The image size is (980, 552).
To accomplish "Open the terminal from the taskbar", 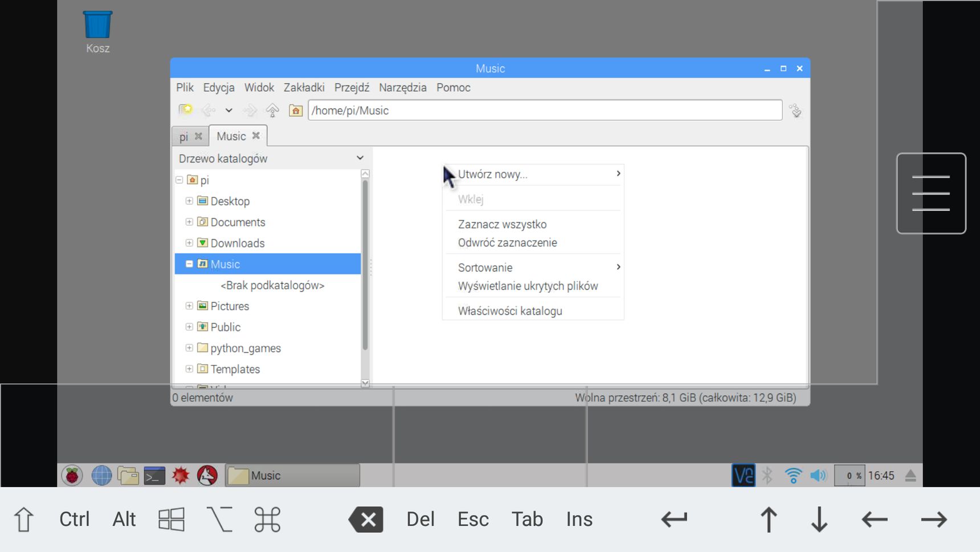I will click(x=154, y=475).
